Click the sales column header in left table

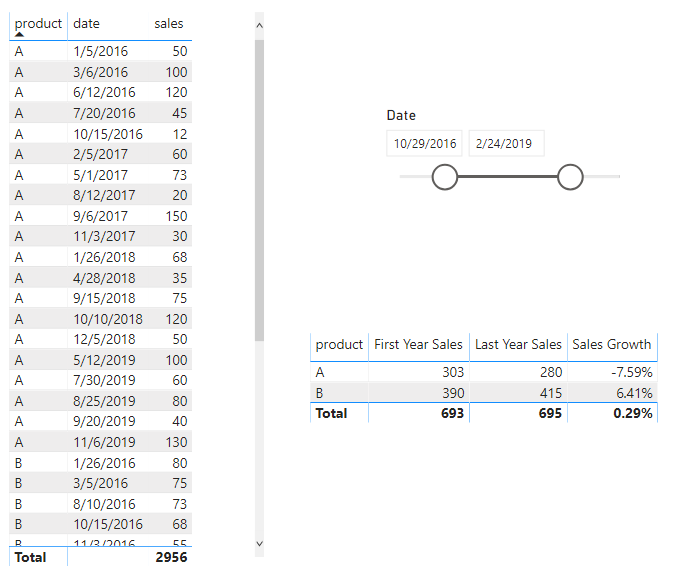(168, 24)
